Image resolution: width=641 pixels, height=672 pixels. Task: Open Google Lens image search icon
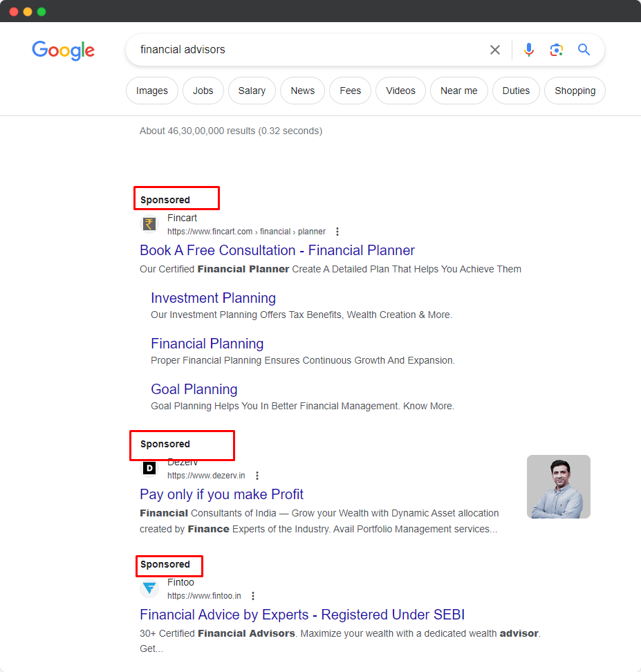[x=556, y=50]
